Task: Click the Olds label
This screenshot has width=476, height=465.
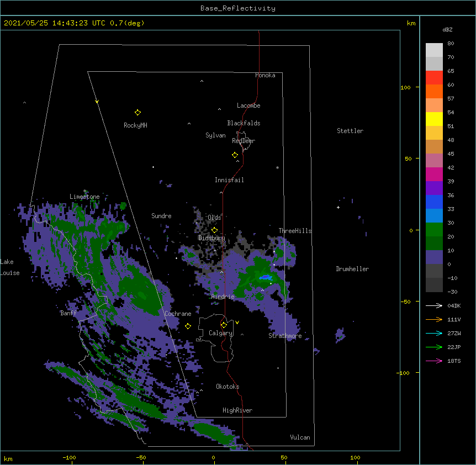Action: (x=214, y=218)
